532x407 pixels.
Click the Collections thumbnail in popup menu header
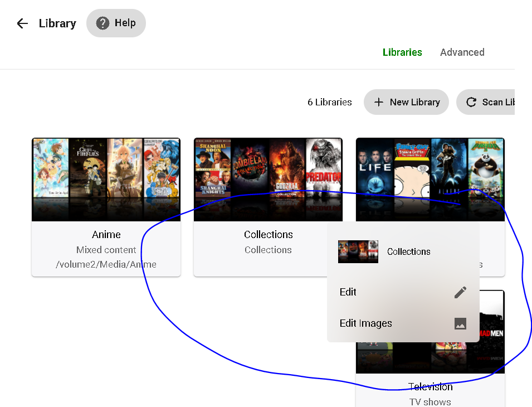tap(358, 251)
